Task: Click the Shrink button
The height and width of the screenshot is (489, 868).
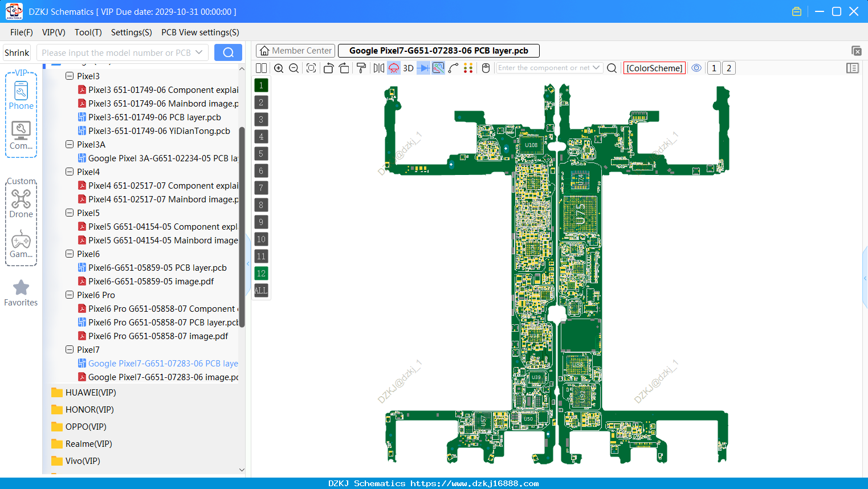Action: pyautogui.click(x=17, y=52)
